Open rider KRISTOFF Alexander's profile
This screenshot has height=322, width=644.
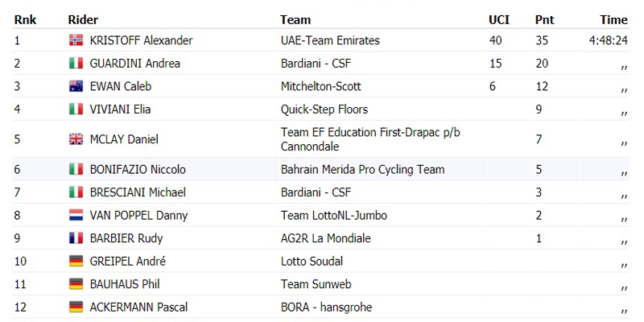click(x=141, y=40)
